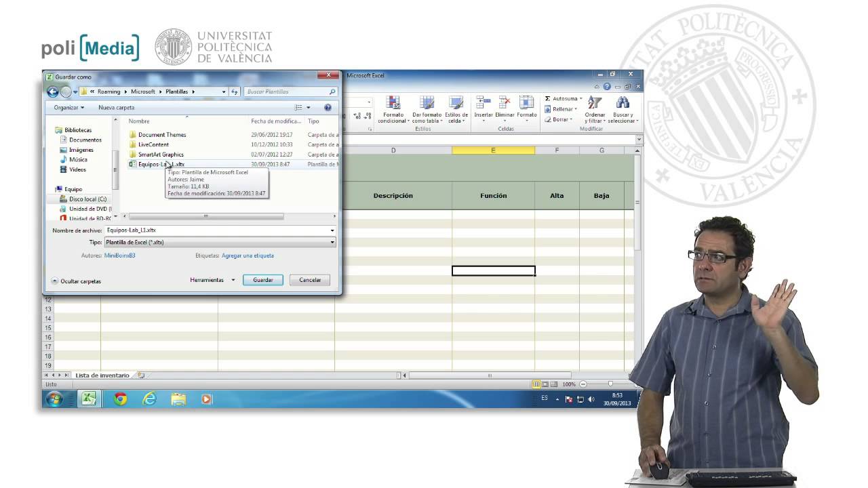Click the Buscar Plantillas search field
The image size is (868, 488).
coord(290,91)
